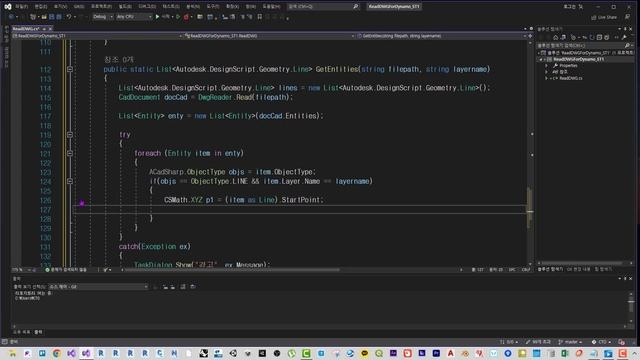This screenshot has height=360, width=640.
Task: Click the Undo arrow in the toolbar
Action: tap(69, 17)
